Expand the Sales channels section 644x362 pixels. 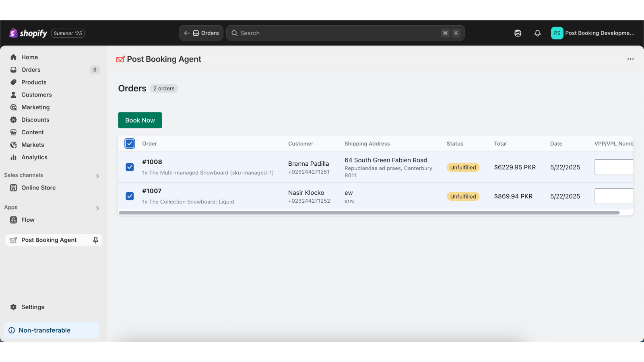pyautogui.click(x=97, y=176)
